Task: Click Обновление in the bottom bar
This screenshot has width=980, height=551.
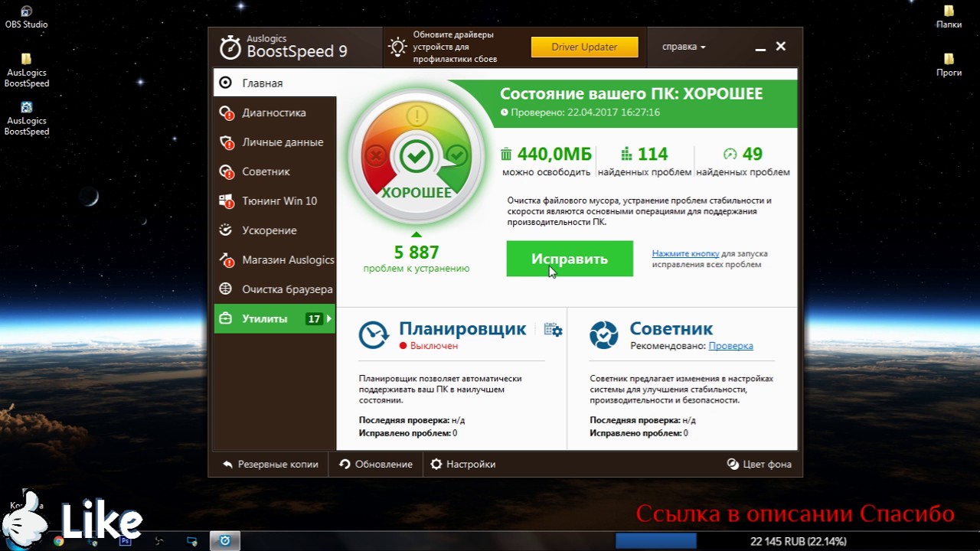Action: (376, 464)
